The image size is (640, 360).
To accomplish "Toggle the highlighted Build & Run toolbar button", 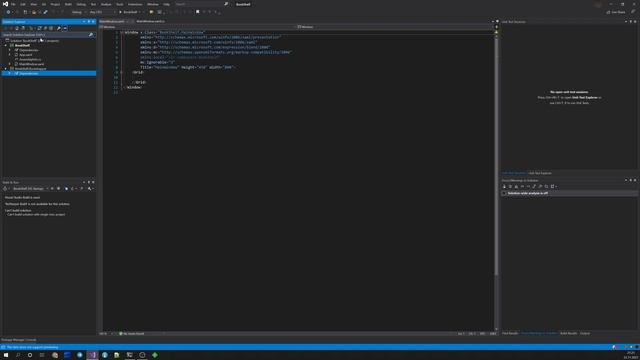I will point(67,189).
